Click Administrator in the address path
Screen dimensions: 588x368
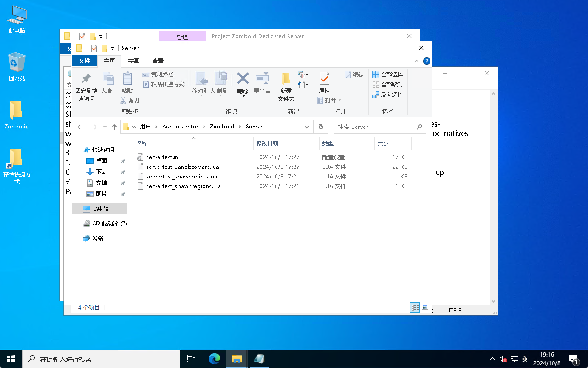tap(180, 126)
